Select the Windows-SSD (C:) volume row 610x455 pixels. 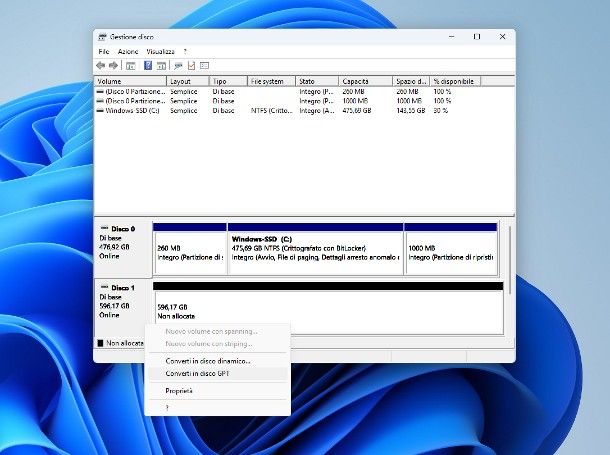pos(128,110)
